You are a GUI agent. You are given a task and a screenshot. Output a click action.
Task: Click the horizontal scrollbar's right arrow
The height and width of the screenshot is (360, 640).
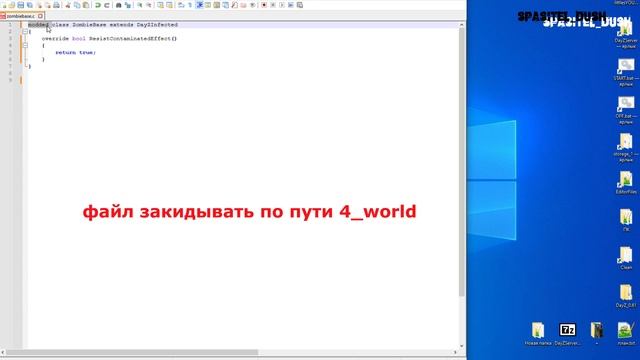(455, 352)
